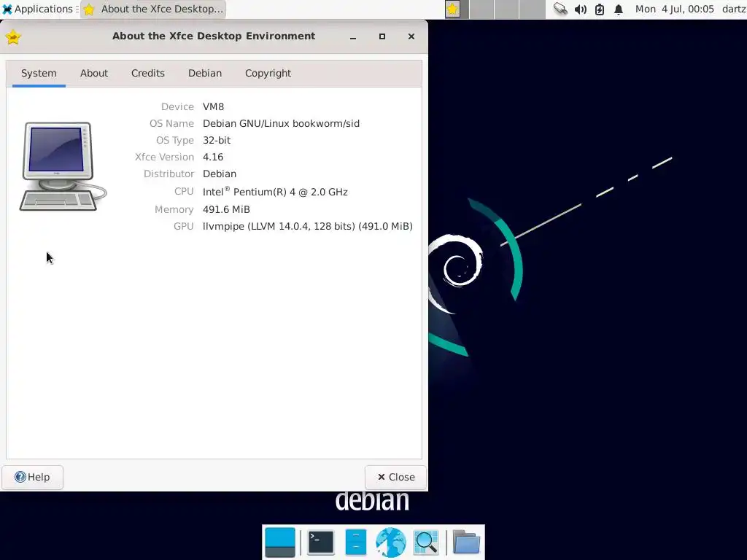Click the CPU value Intel Pentium 4

275,192
